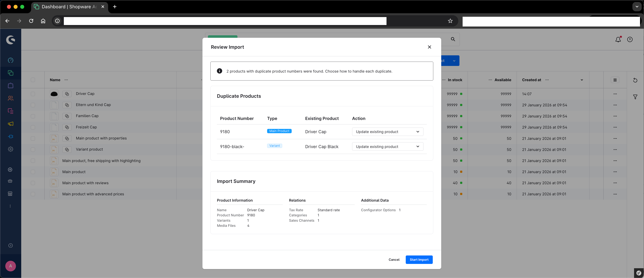
Task: Click the refresh arrow icon above the grid
Action: (x=635, y=80)
